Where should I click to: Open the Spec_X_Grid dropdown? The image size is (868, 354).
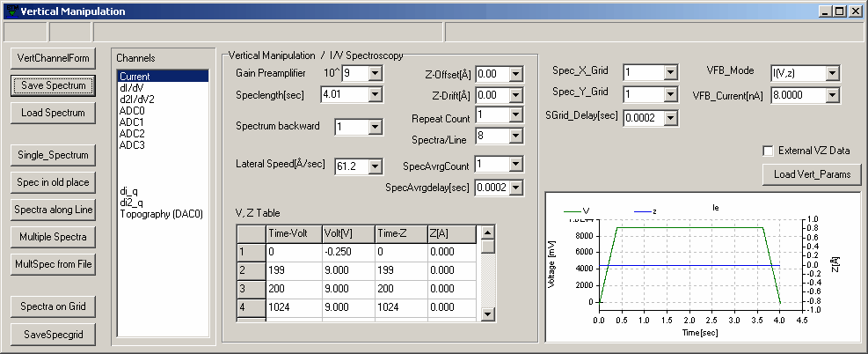point(670,72)
